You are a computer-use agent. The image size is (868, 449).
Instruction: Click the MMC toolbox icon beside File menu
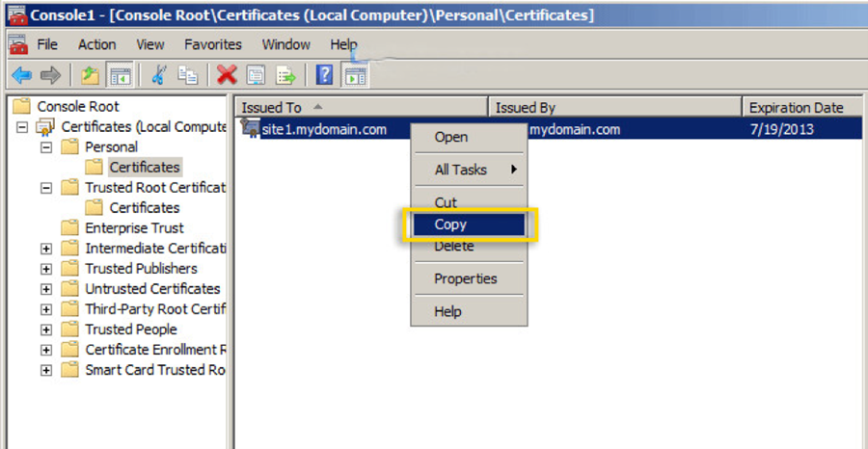click(x=18, y=44)
